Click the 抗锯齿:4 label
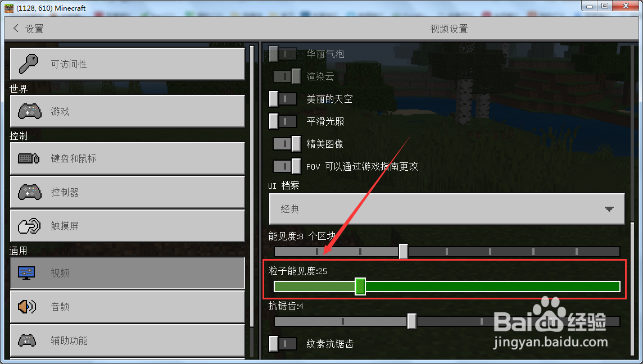Screen dimensions: 643x364 point(286,306)
